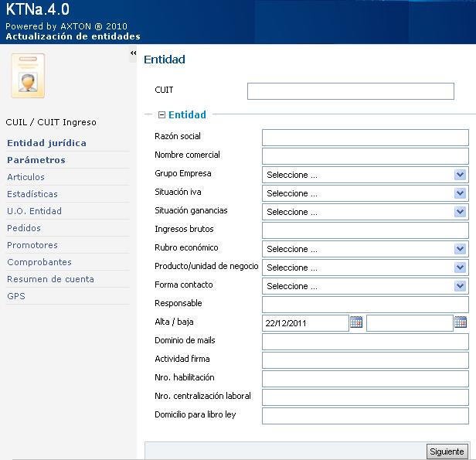Collapse the Entidad section
476x460 pixels.
[x=161, y=114]
